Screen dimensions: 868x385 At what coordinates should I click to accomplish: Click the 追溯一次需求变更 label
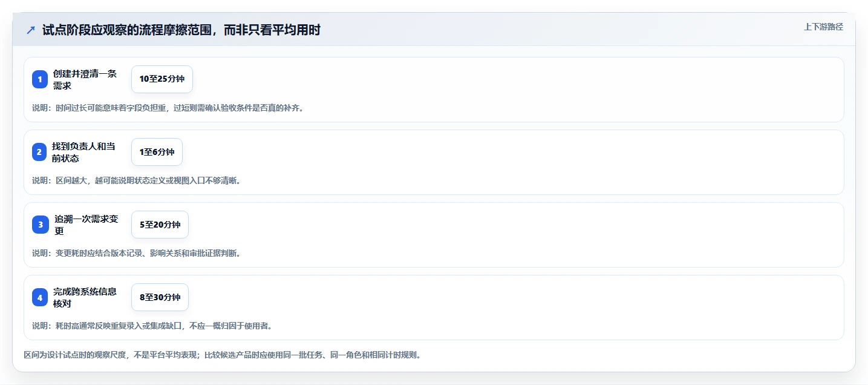pyautogui.click(x=86, y=225)
